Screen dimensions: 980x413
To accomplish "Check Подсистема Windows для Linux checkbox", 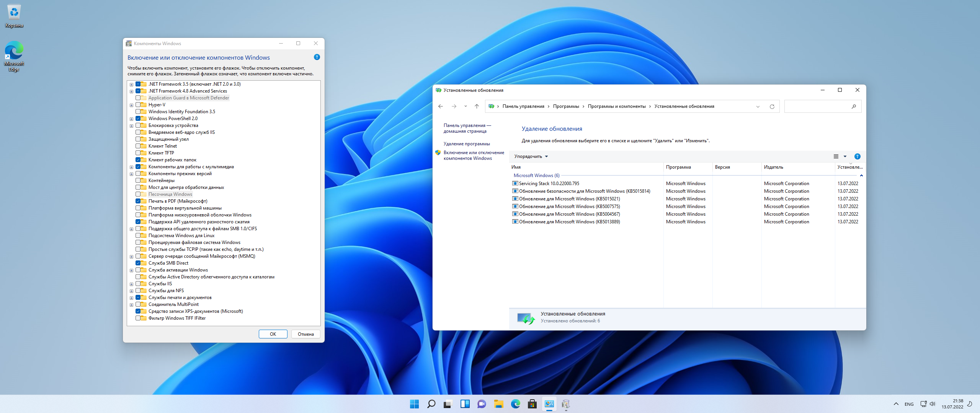I will point(138,236).
